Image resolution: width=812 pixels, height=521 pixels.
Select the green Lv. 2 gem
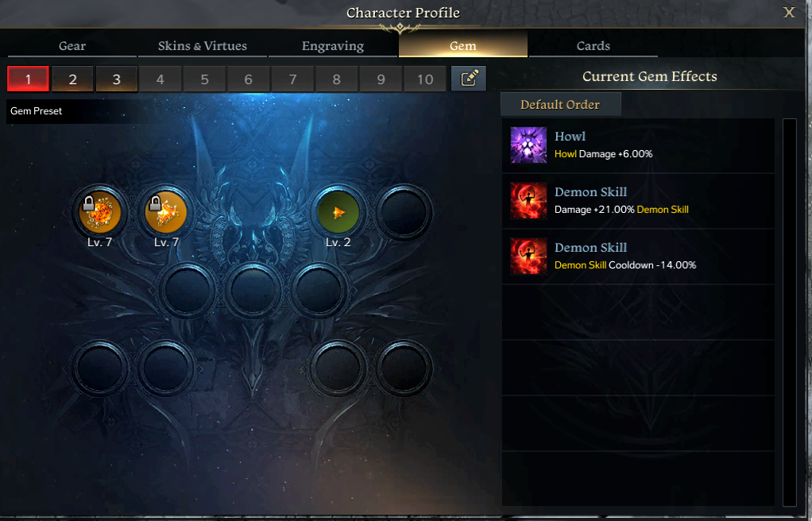pos(338,212)
